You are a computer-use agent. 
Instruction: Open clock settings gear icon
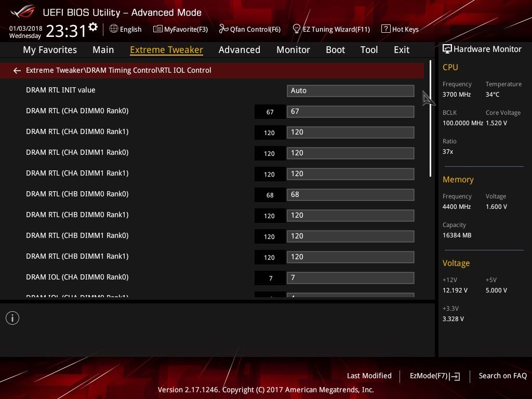(93, 27)
